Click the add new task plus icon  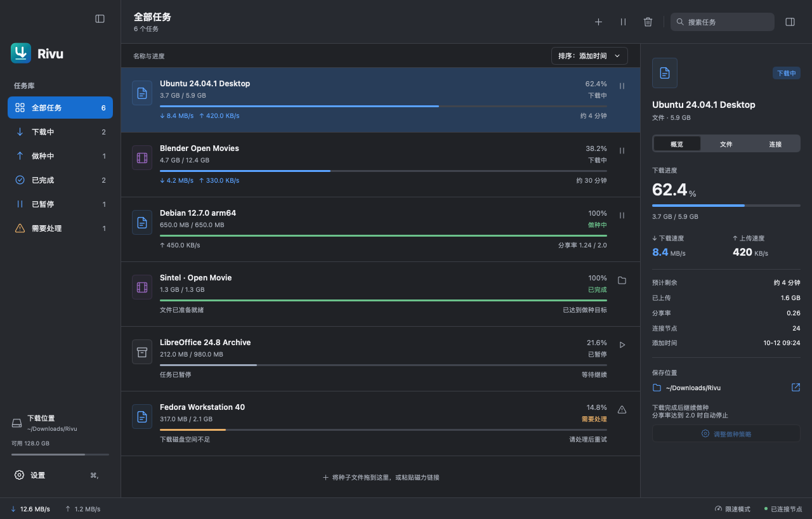598,22
